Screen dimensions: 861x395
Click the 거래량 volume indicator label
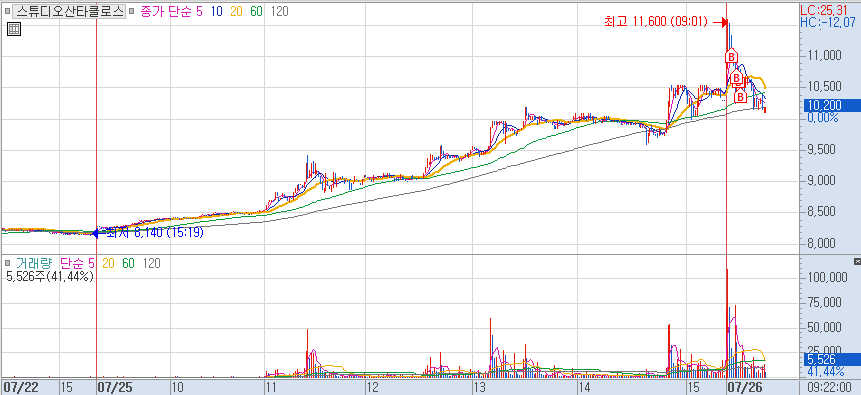[34, 264]
